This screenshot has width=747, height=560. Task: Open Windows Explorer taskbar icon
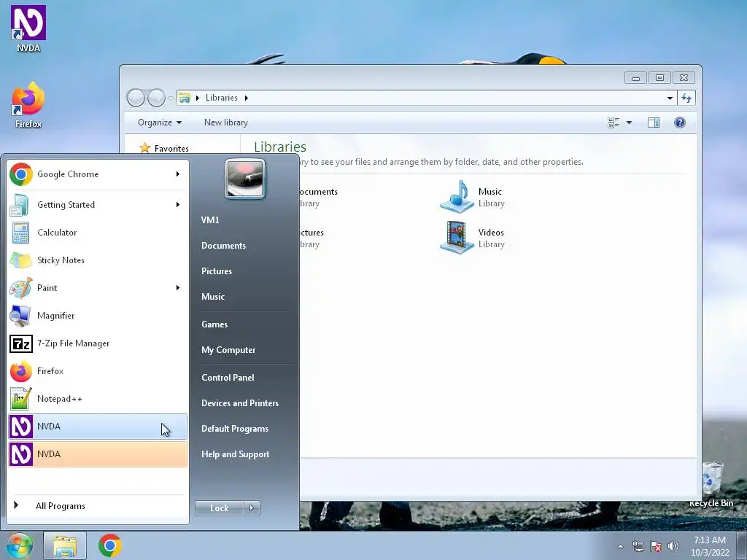[x=65, y=545]
